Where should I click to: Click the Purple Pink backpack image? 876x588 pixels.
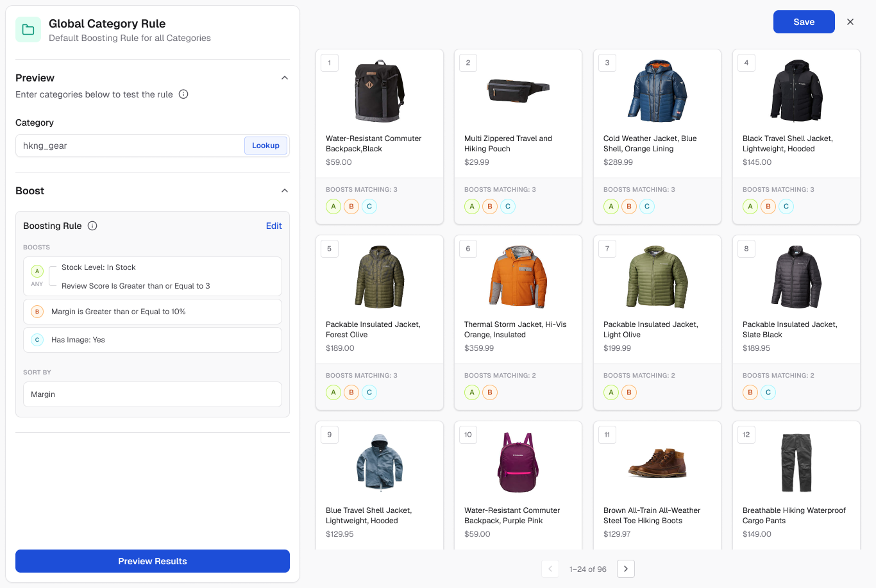pos(518,462)
